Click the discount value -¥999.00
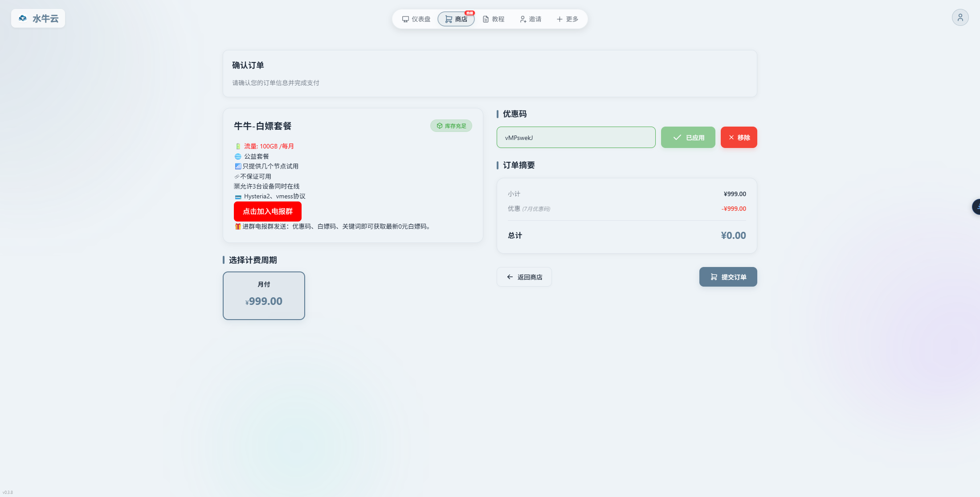 point(734,209)
